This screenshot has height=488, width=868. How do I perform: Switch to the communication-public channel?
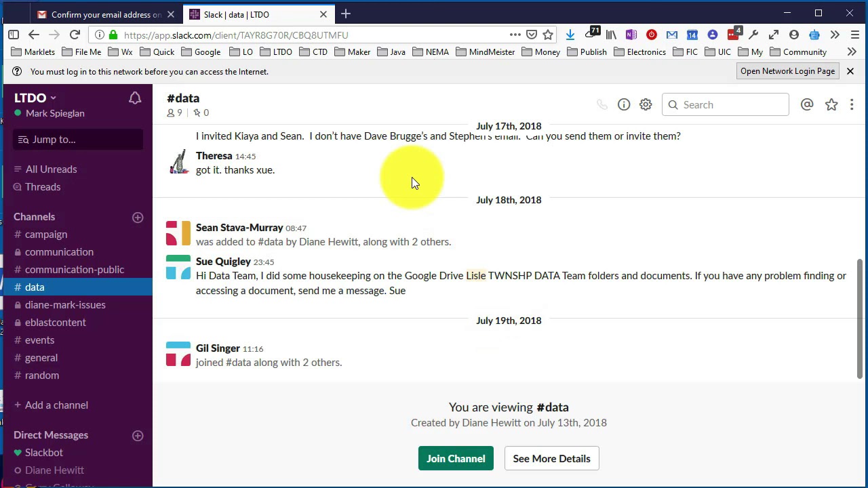[76, 270]
